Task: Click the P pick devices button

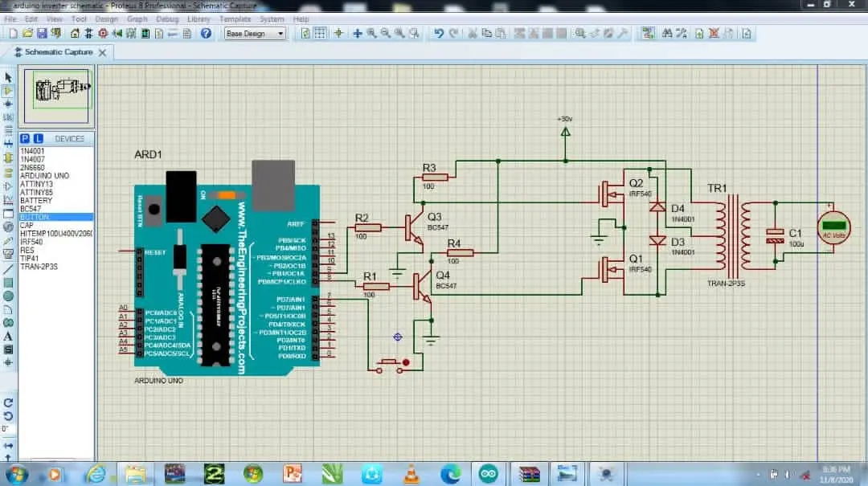Action: coord(25,138)
